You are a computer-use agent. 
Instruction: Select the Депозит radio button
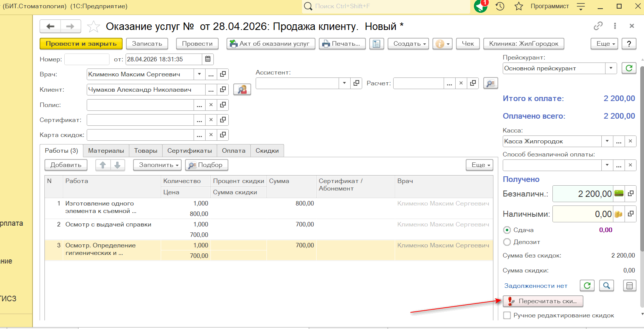[x=507, y=242]
